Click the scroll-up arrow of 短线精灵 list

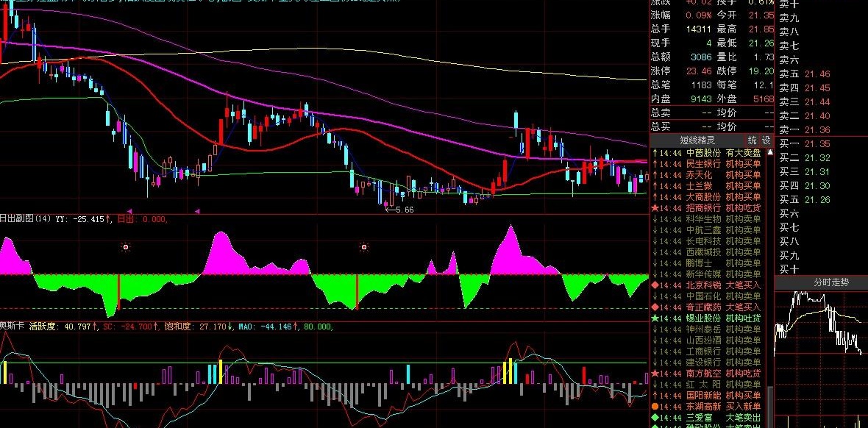tap(769, 151)
